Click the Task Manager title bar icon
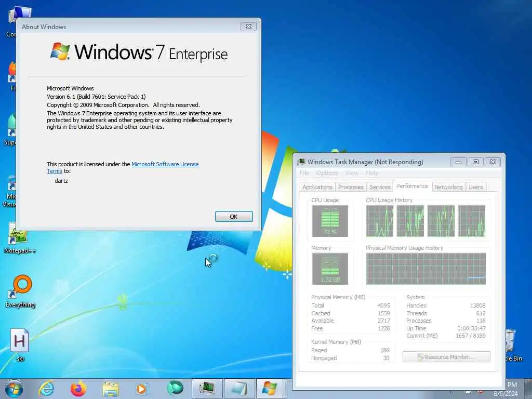This screenshot has width=532, height=399. [x=301, y=162]
